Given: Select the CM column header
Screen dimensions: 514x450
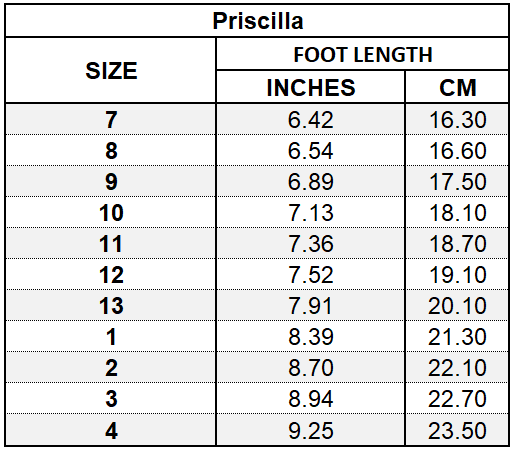Looking at the screenshot, I should (457, 87).
